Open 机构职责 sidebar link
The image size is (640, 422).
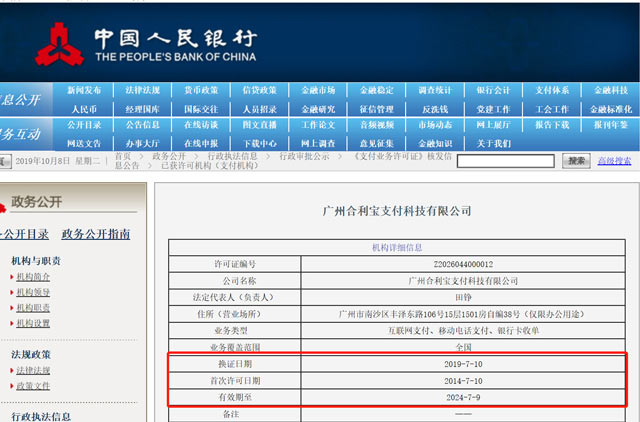(x=33, y=308)
